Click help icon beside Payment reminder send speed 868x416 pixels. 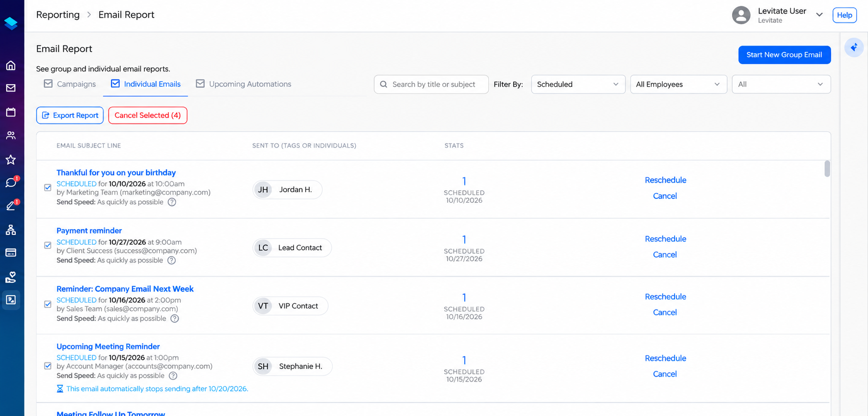171,261
